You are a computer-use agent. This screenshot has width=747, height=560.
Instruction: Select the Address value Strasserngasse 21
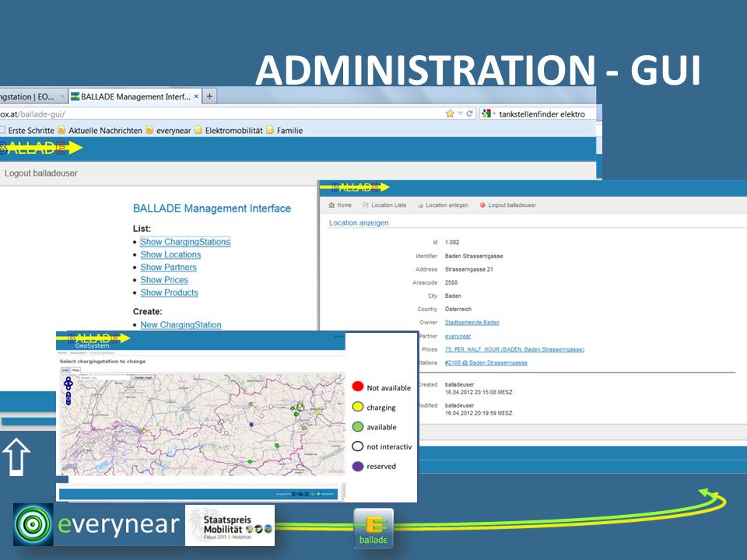468,270
